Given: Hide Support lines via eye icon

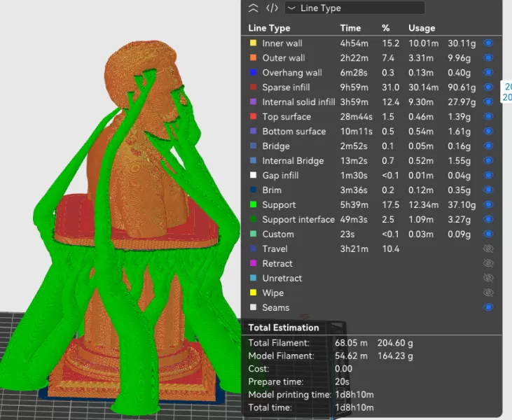Looking at the screenshot, I should (488, 204).
